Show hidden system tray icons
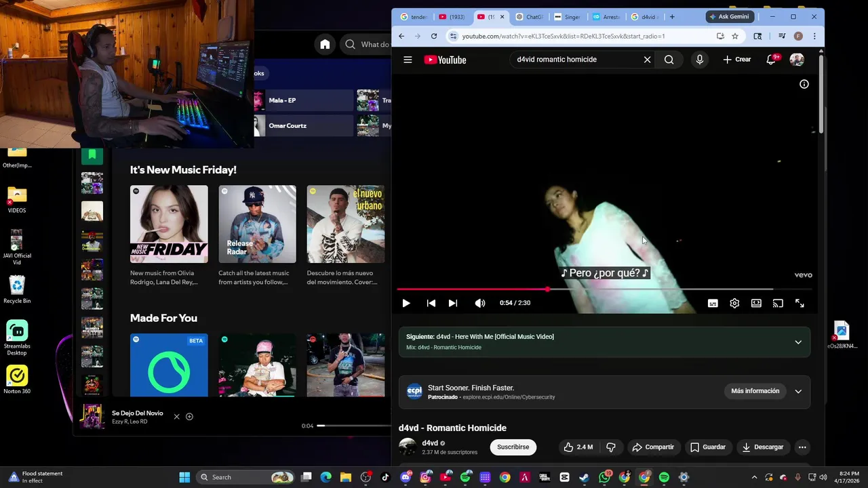 tap(754, 477)
